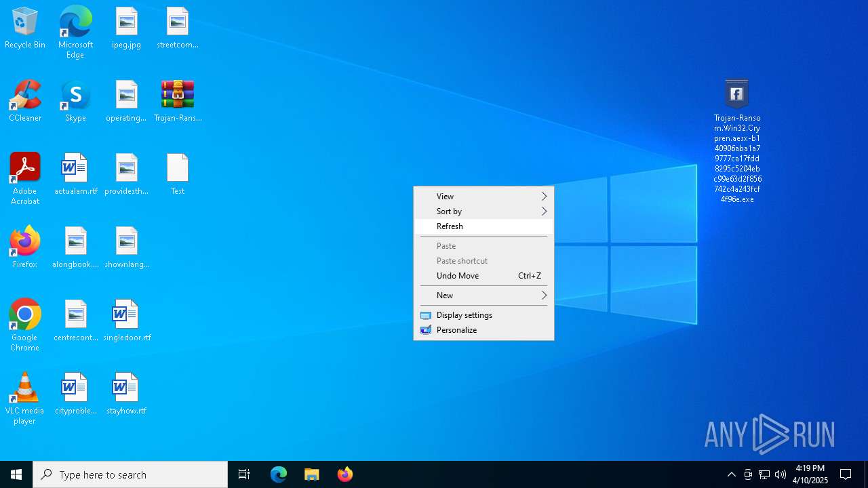Select the singledoor.rtf document
This screenshot has width=868, height=488.
click(127, 321)
